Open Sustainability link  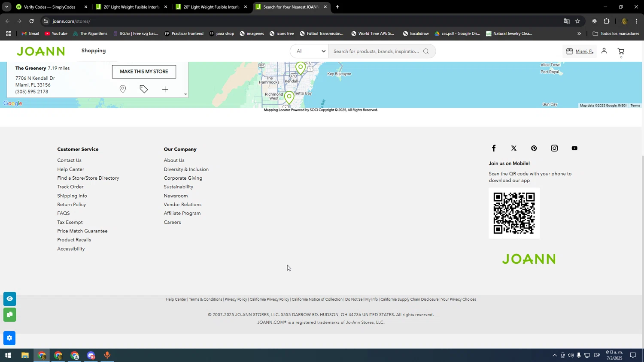click(178, 187)
